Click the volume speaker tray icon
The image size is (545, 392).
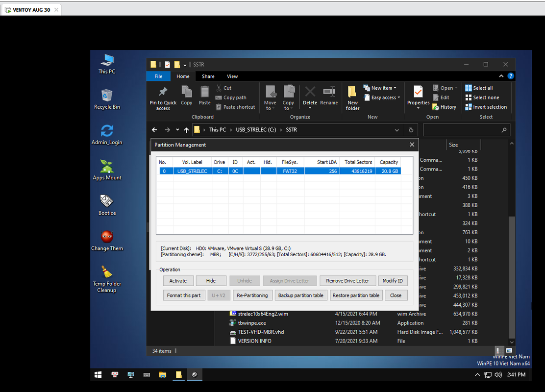[498, 375]
